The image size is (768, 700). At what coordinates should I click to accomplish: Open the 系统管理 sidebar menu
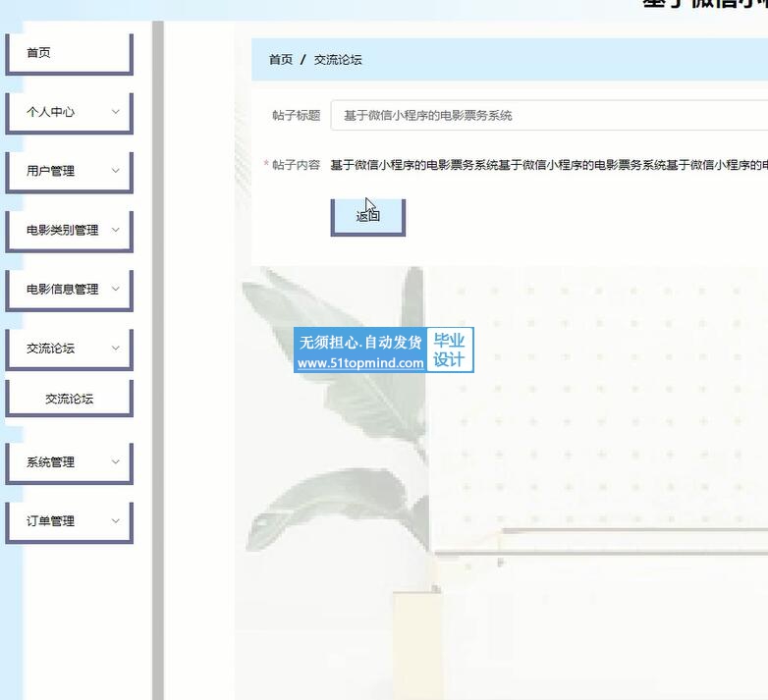(69, 463)
